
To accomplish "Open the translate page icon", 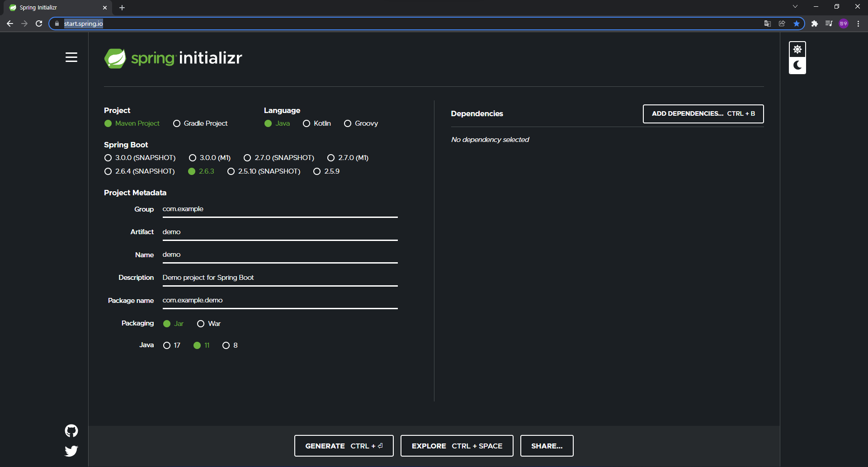I will [768, 24].
